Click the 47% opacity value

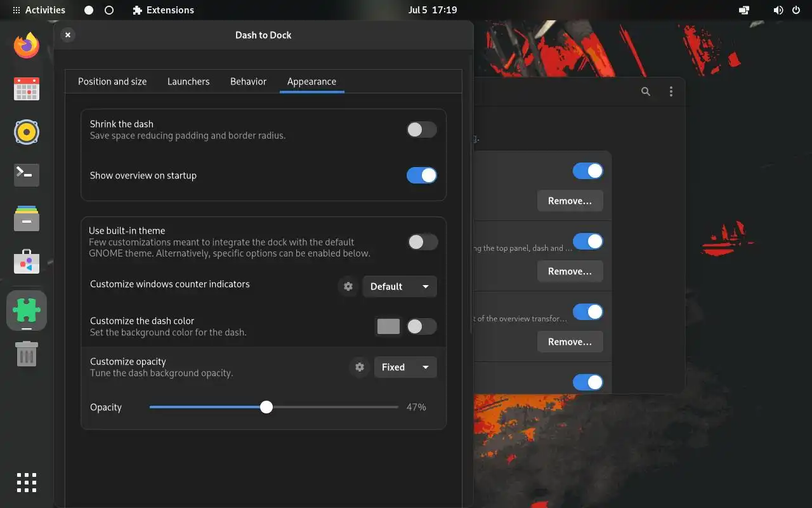(x=416, y=407)
